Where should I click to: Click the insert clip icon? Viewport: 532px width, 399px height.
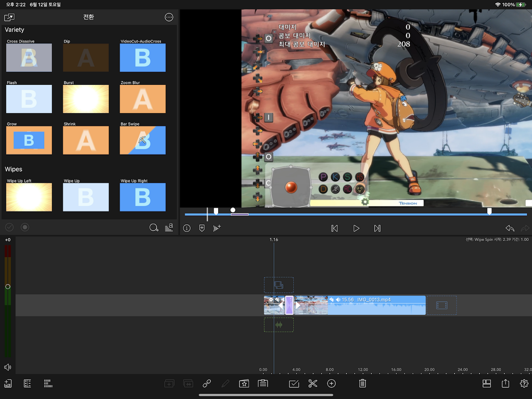click(169, 384)
